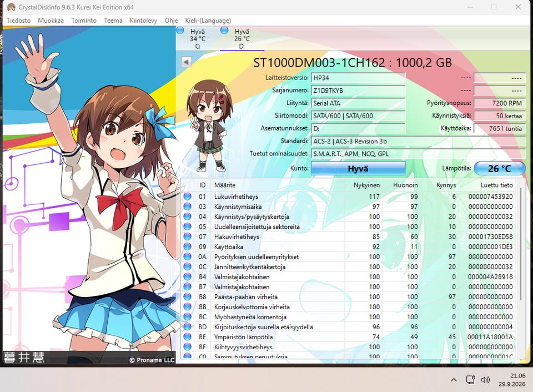
Task: Open the Muokkaa menu
Action: click(x=51, y=21)
